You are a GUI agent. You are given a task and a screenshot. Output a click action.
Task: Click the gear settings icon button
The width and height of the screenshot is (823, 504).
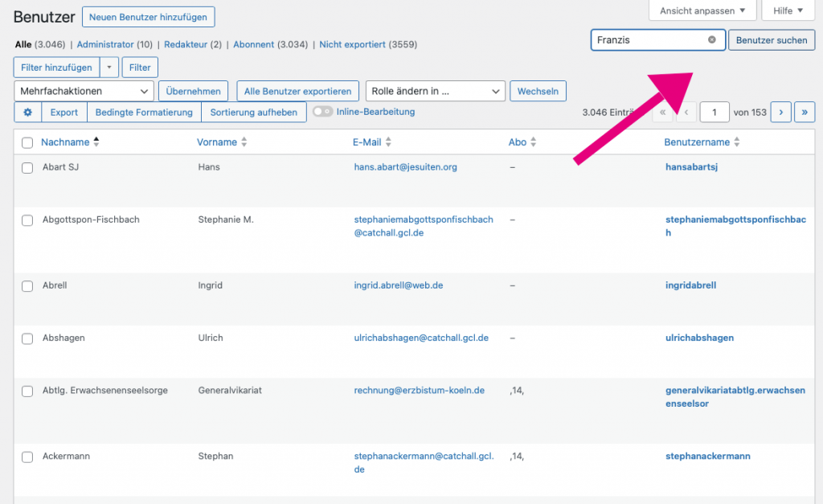27,113
